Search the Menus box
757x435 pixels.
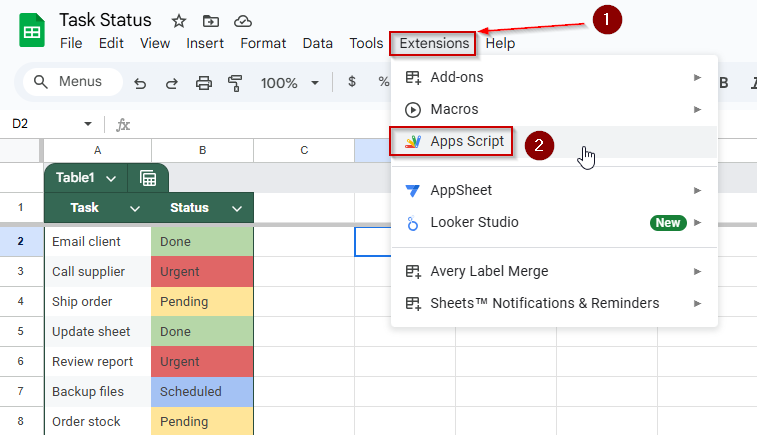click(72, 82)
